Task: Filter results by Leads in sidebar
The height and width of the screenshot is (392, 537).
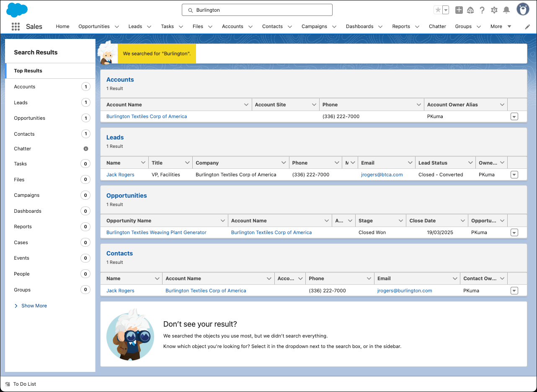Action: [x=51, y=103]
